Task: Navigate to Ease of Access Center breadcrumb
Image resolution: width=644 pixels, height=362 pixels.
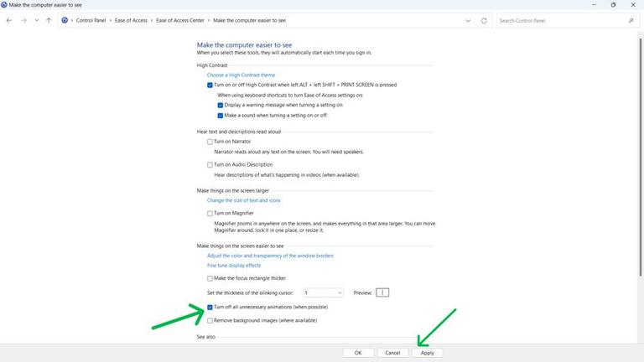Action: coord(180,20)
